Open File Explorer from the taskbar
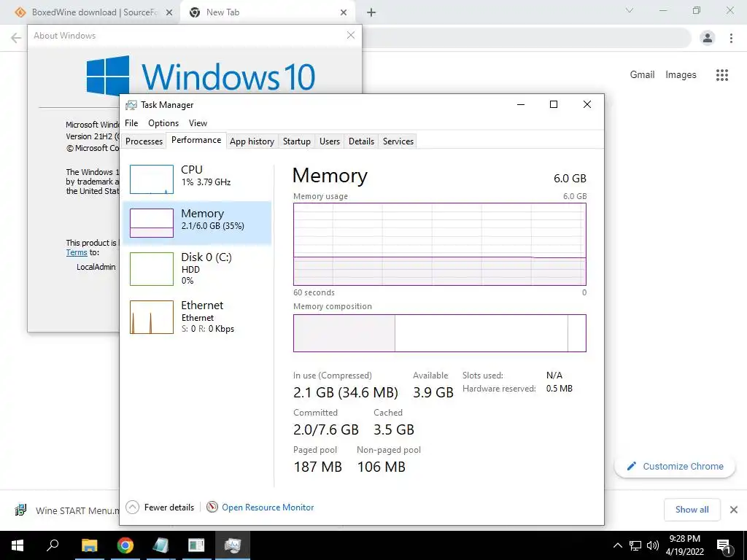The image size is (747, 560). point(89,545)
